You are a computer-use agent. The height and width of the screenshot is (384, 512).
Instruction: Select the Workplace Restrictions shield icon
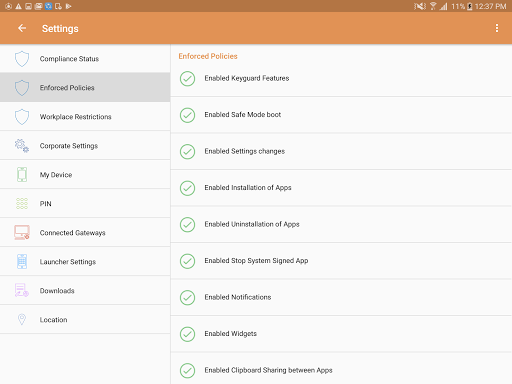coord(22,117)
